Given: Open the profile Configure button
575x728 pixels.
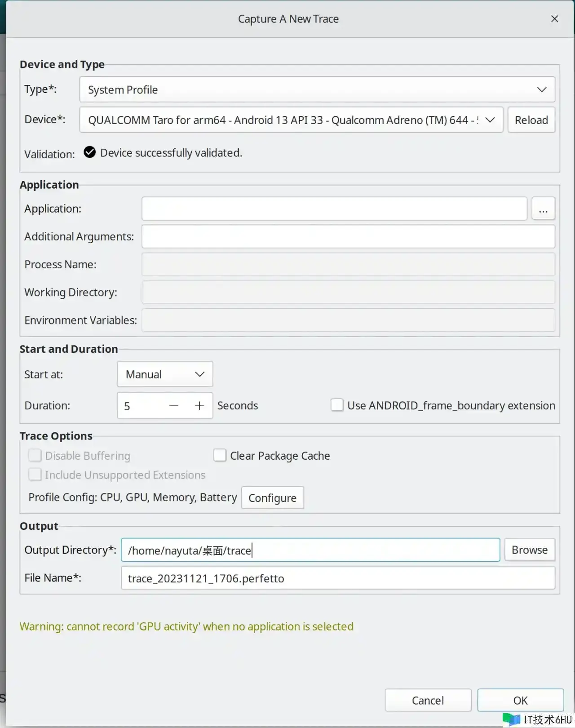Looking at the screenshot, I should pos(273,497).
